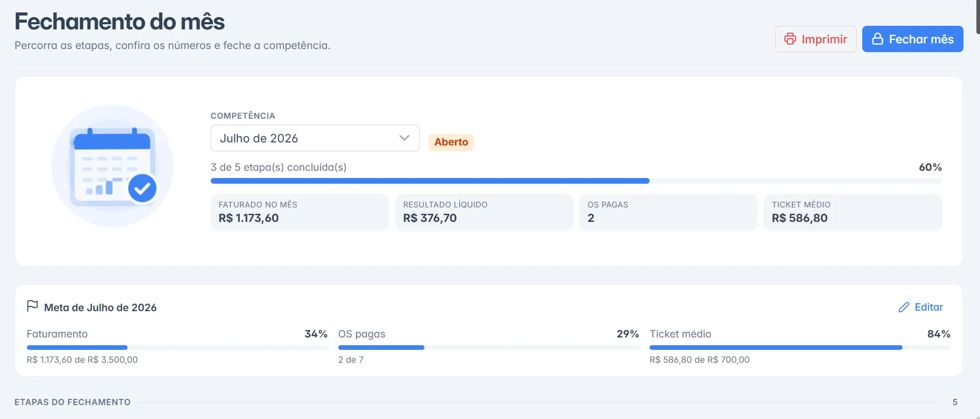Click the Aberto status badge
The image size is (980, 419).
coord(451,142)
